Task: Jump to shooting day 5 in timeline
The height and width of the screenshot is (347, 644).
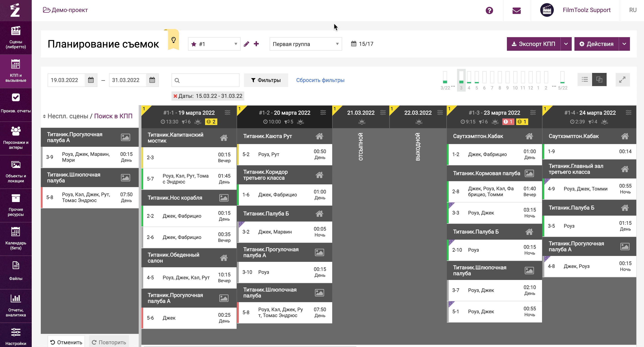Action: click(x=477, y=80)
